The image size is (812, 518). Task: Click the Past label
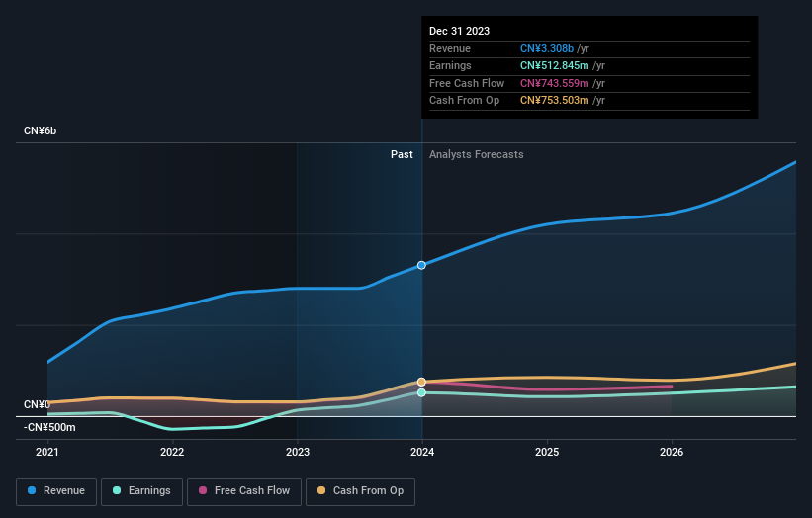click(402, 155)
